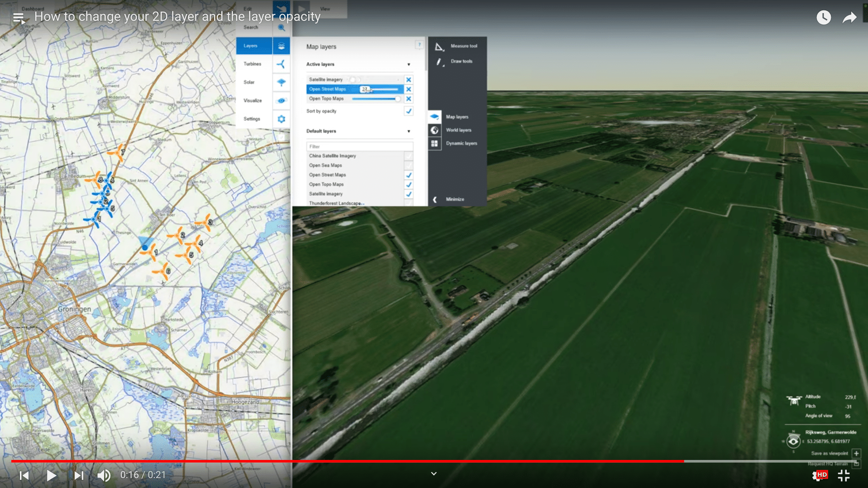Seek on the video progress bar
Image resolution: width=868 pixels, height=488 pixels.
[434, 461]
